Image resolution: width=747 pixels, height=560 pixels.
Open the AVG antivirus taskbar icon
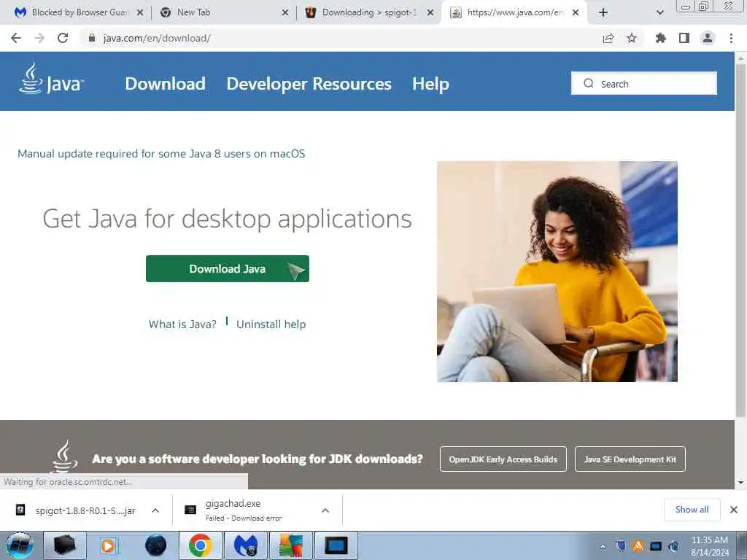point(291,545)
